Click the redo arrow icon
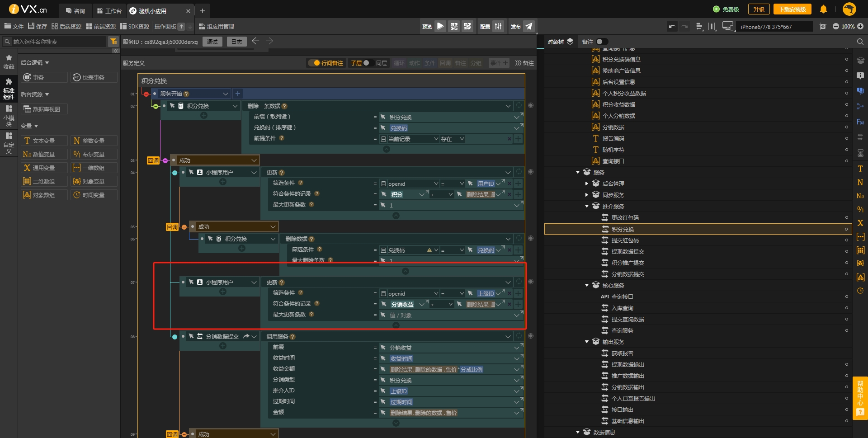Screen dimensions: 868x438 (685, 27)
